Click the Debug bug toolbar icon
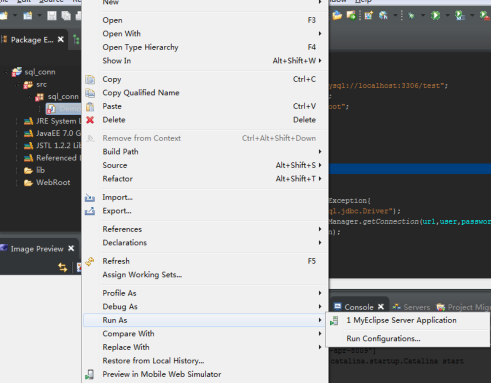Viewport: 491px width, 383px height. pyautogui.click(x=411, y=15)
